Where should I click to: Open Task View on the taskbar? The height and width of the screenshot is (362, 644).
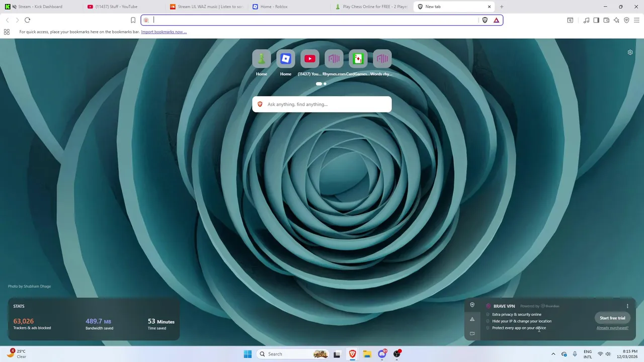(x=337, y=354)
